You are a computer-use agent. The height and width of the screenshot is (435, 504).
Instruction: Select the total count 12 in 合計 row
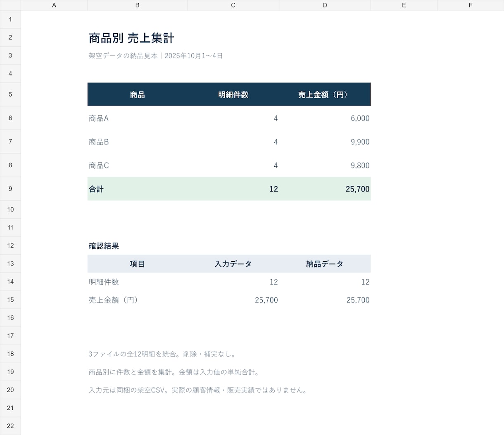[233, 189]
